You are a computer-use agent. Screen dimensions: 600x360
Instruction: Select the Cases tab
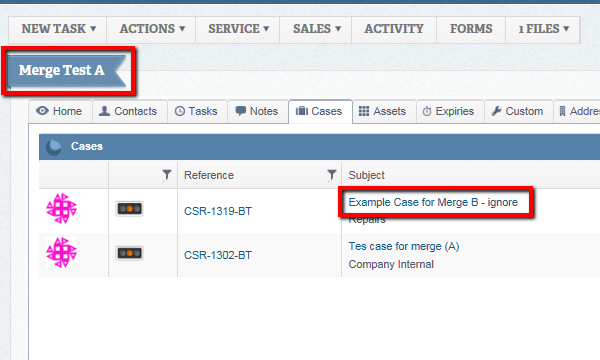tap(320, 111)
